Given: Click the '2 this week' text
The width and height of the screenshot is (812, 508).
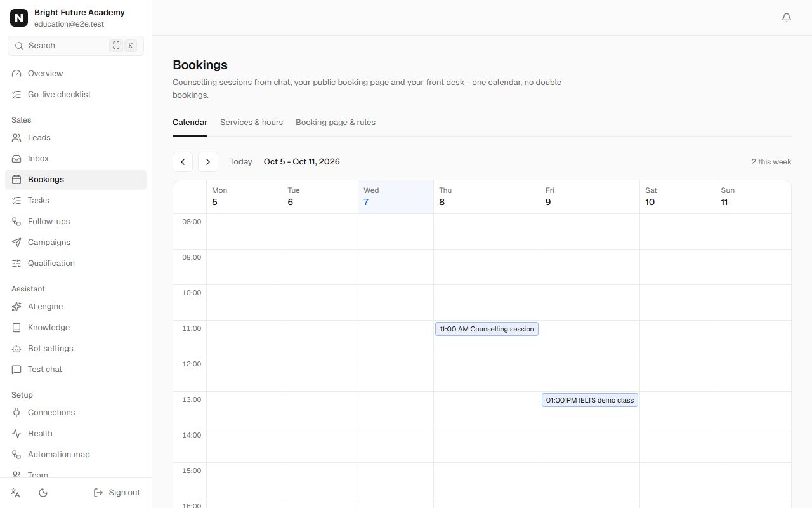Looking at the screenshot, I should (771, 162).
